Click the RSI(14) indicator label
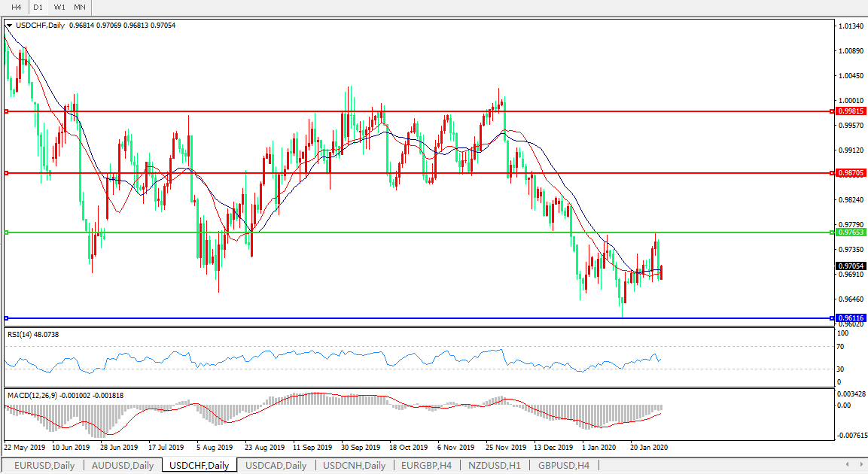 click(33, 334)
